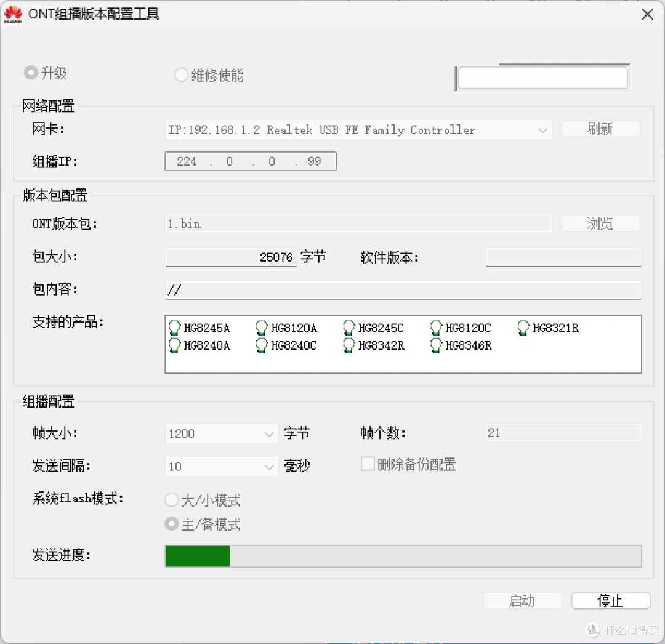Click the 包内容 field showing //
Viewport: 665px width, 644px height.
pyautogui.click(x=403, y=290)
